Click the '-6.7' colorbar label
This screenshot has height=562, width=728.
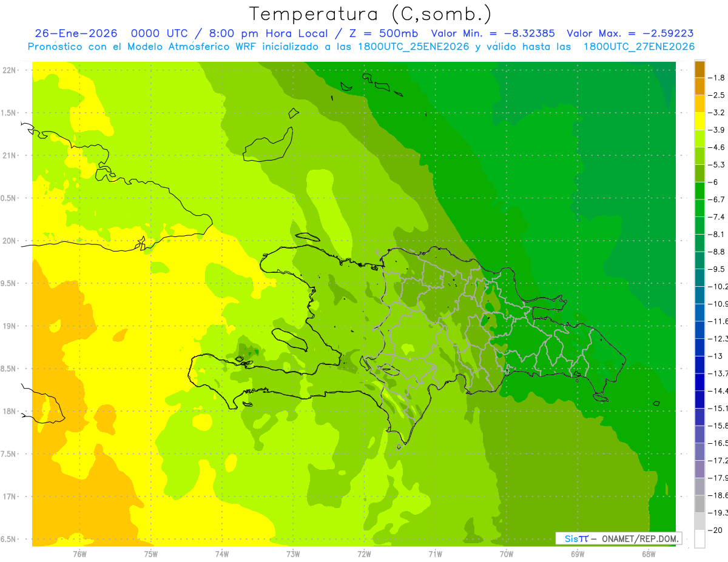pos(717,199)
